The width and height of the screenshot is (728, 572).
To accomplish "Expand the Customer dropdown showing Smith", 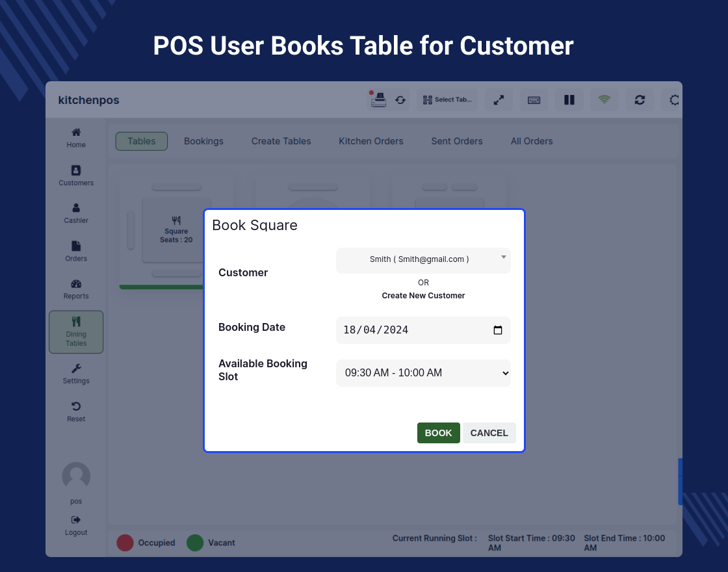I will coord(423,260).
